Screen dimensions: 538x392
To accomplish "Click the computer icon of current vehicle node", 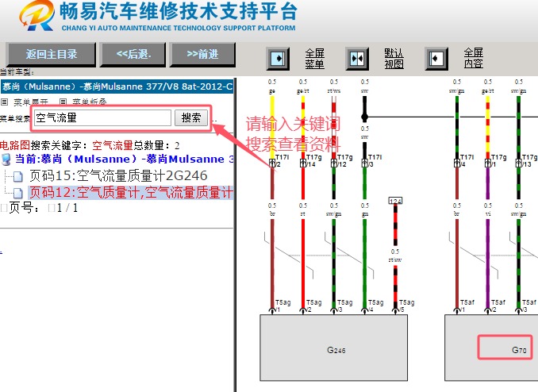I will click(6, 159).
